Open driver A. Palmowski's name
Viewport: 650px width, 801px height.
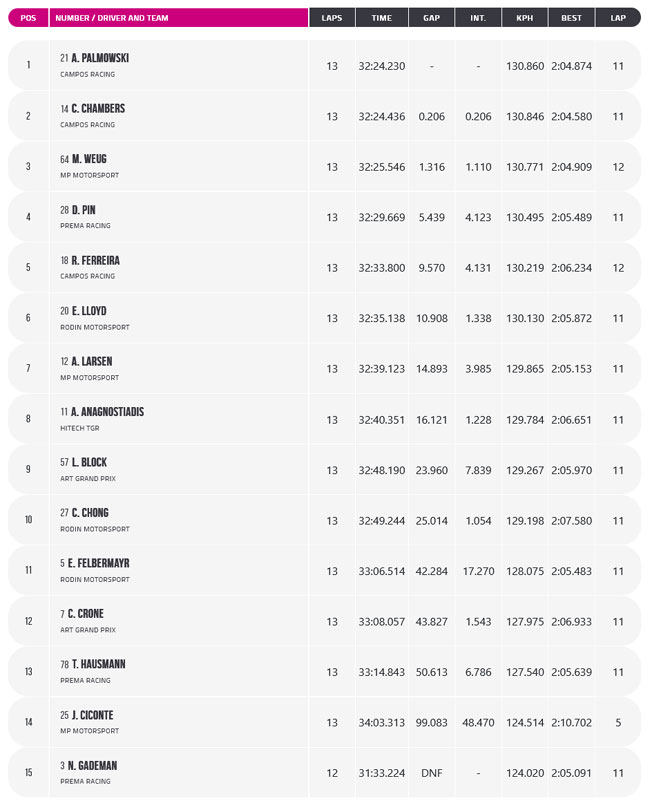coord(100,58)
